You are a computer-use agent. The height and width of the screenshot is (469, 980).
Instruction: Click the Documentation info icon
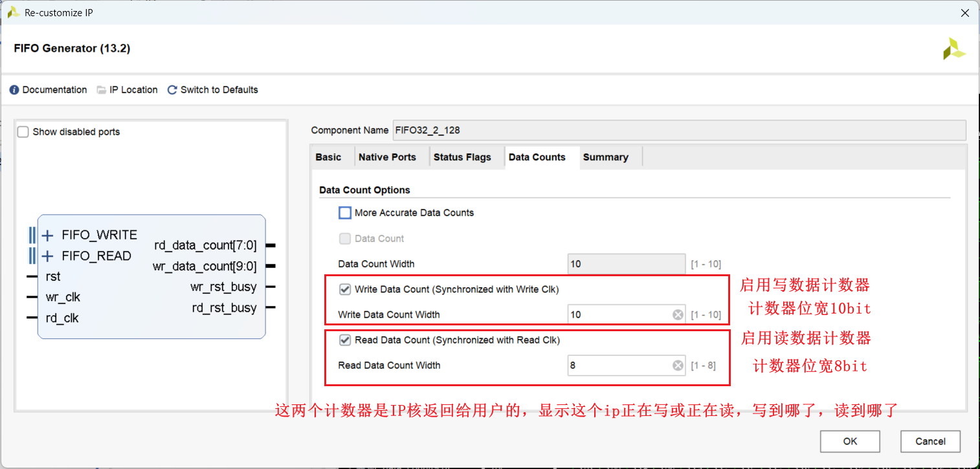tap(14, 90)
